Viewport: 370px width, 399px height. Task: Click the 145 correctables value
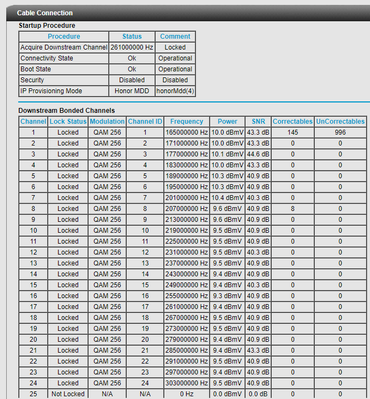click(x=293, y=132)
